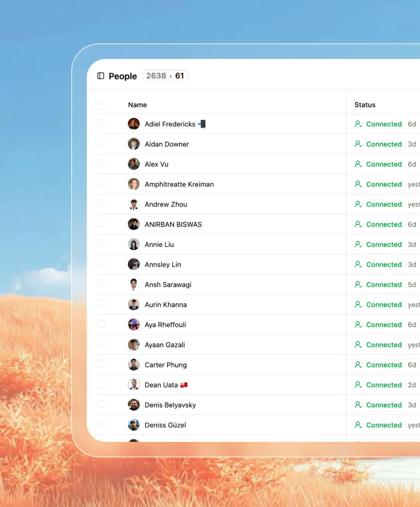The image size is (420, 507).
Task: Click the Connected person icon for Dean Uata
Action: [x=358, y=385]
